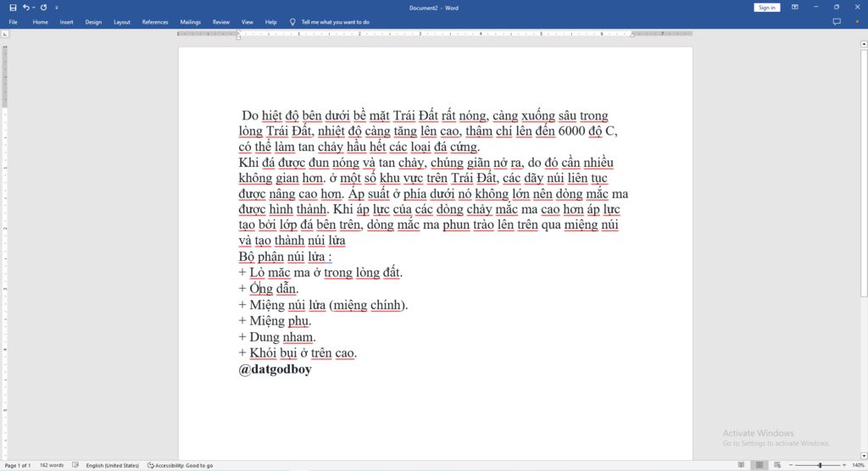Open the Comments pane icon
The width and height of the screenshot is (868, 471).
click(837, 21)
